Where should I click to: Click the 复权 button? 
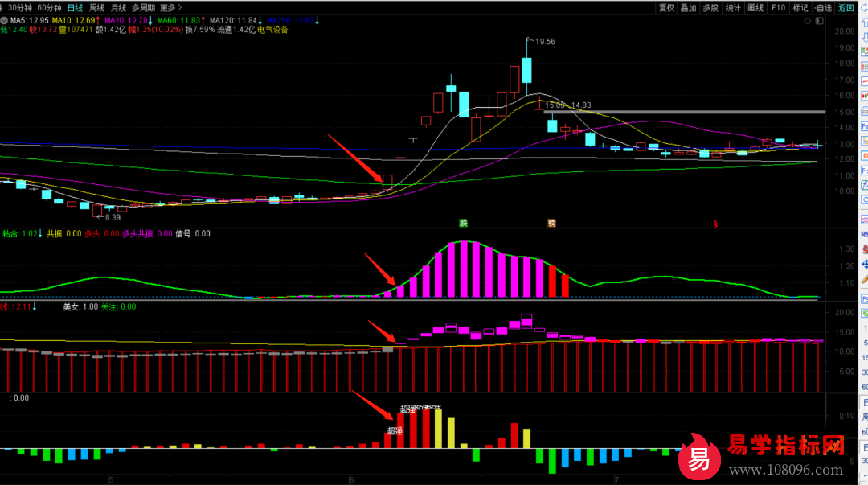pos(666,8)
